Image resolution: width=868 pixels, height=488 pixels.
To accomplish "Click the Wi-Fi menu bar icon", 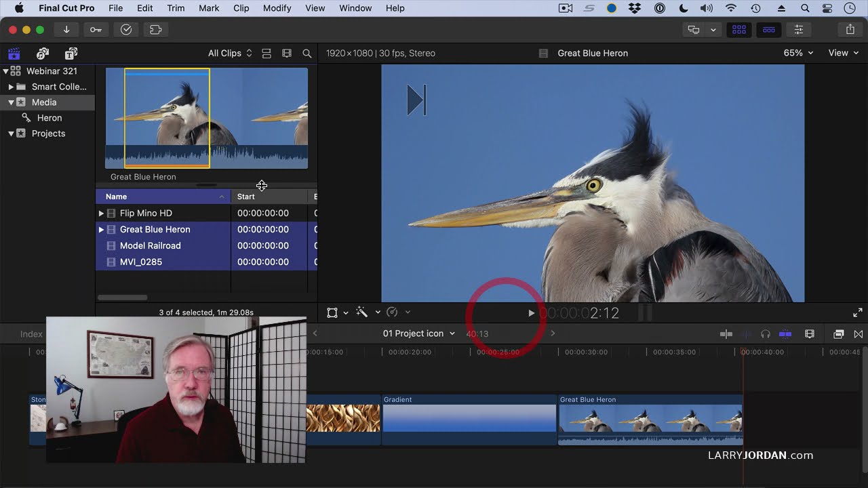I will 730,8.
